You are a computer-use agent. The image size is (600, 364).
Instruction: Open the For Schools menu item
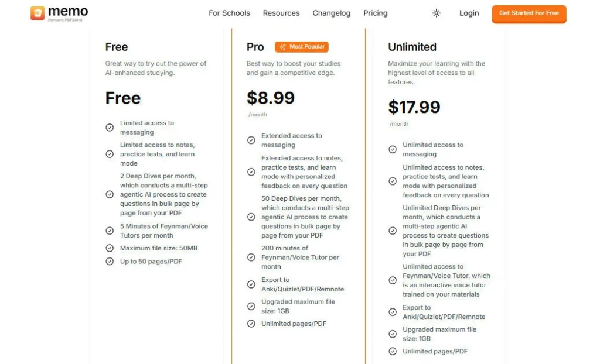pyautogui.click(x=229, y=13)
